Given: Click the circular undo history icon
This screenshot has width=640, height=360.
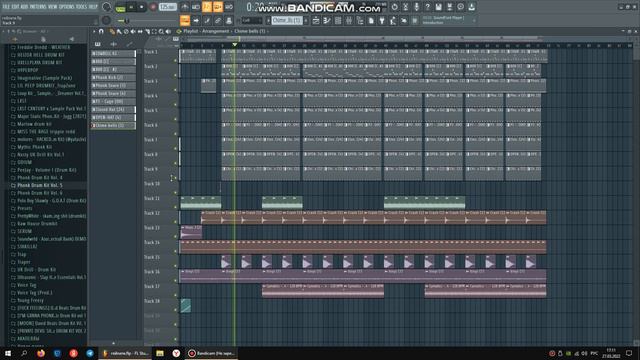Looking at the screenshot, I should (394, 7).
